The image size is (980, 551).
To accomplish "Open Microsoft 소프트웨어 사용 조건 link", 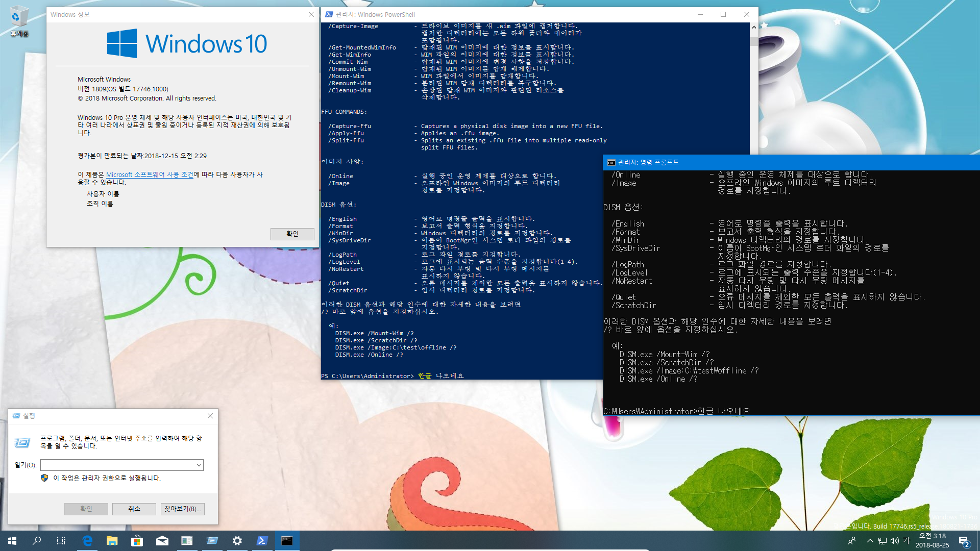I will [150, 174].
